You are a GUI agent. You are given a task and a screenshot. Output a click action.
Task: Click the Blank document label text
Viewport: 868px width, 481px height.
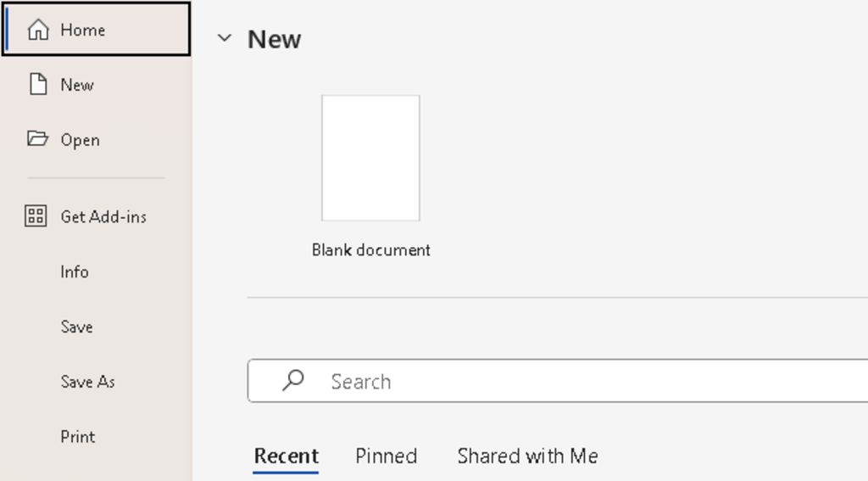coord(371,250)
